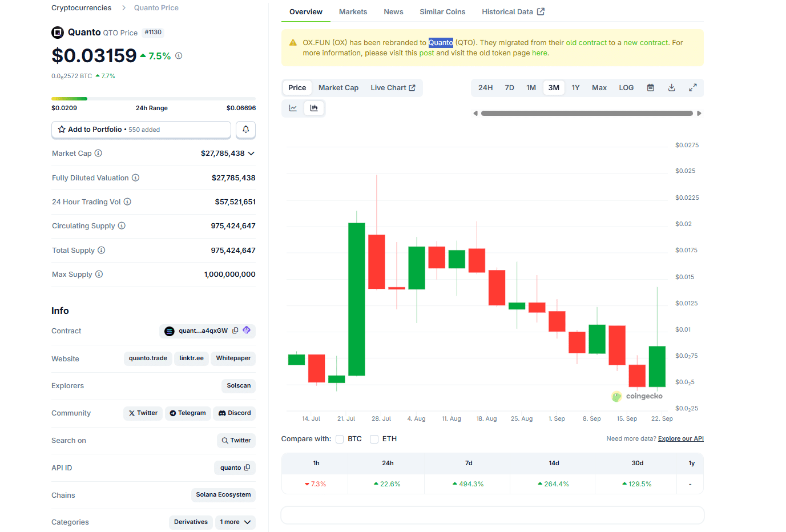Click the contract address quant...a4qxGW

203,331
